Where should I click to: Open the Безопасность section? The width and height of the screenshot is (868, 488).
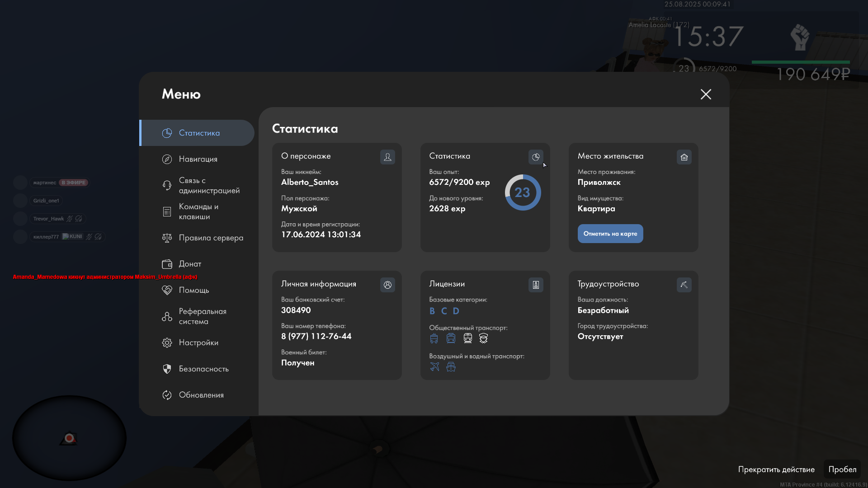click(x=203, y=369)
